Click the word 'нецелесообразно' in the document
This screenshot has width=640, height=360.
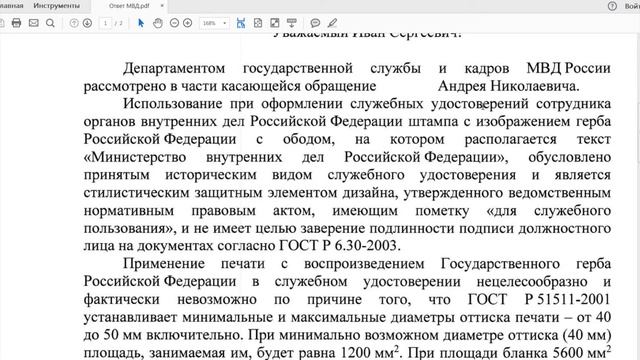point(531,282)
